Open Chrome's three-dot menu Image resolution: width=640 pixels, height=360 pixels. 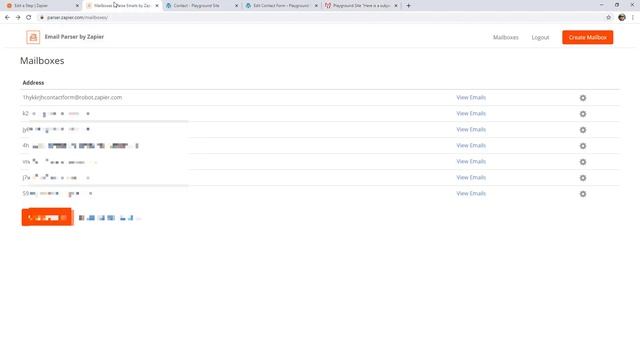coord(633,18)
